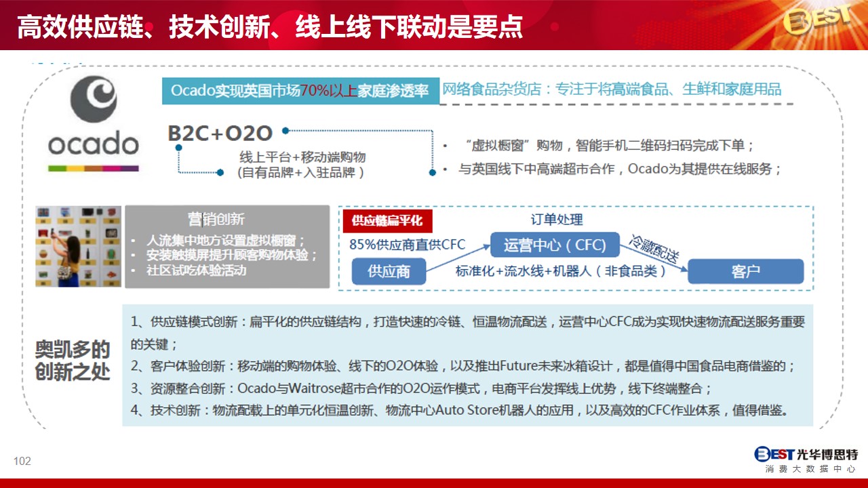Click the colored stripe bar under ocado
Screen dimensions: 868x488
pos(94,167)
